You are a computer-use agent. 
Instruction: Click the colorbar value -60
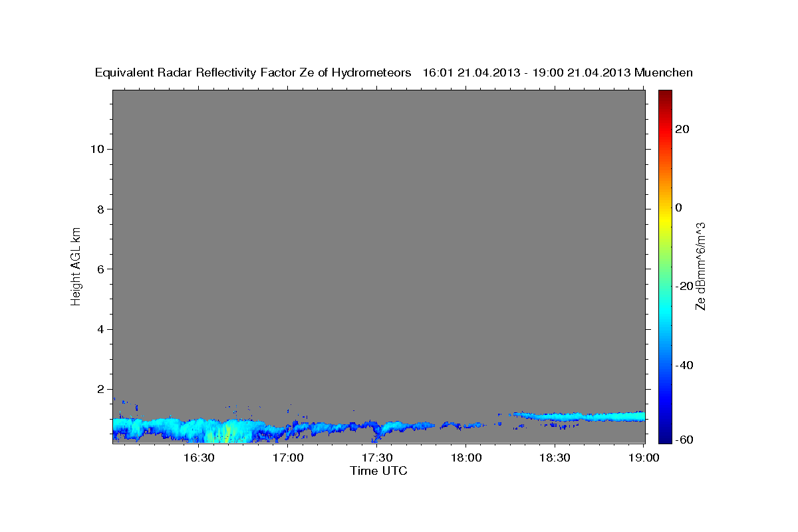tap(684, 440)
